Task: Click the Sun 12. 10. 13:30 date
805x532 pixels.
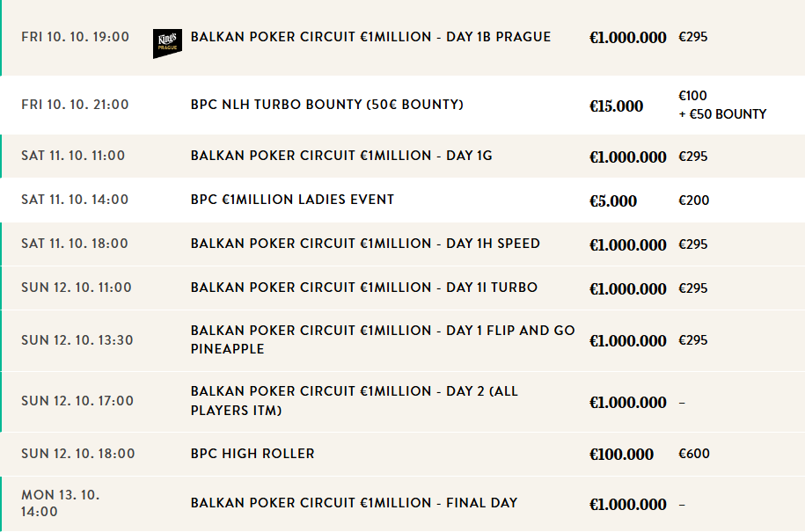Action: coord(77,340)
